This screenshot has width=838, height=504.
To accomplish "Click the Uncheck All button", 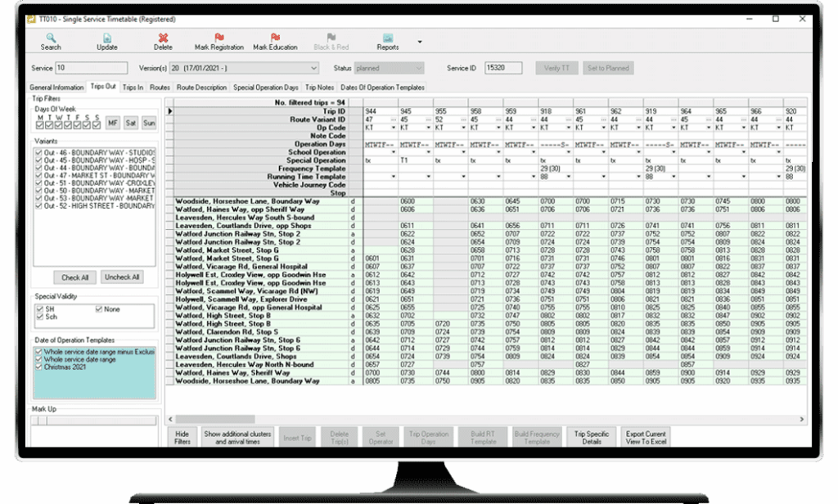I will [x=121, y=277].
